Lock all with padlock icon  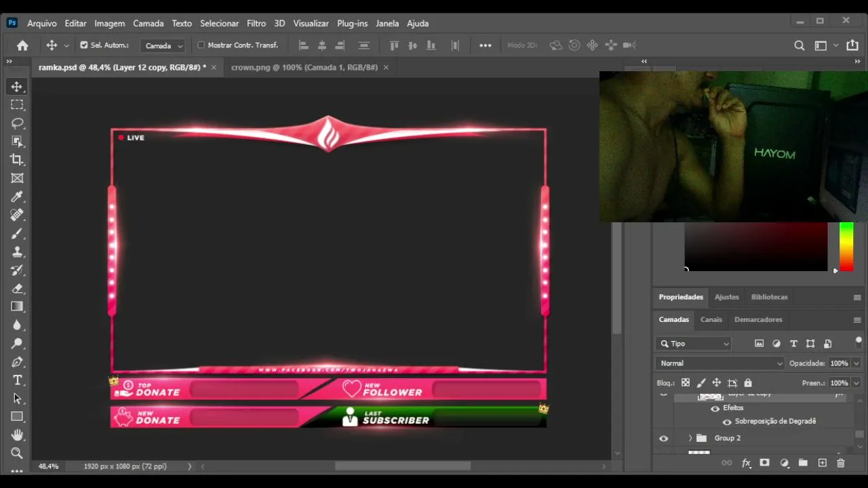pyautogui.click(x=748, y=383)
